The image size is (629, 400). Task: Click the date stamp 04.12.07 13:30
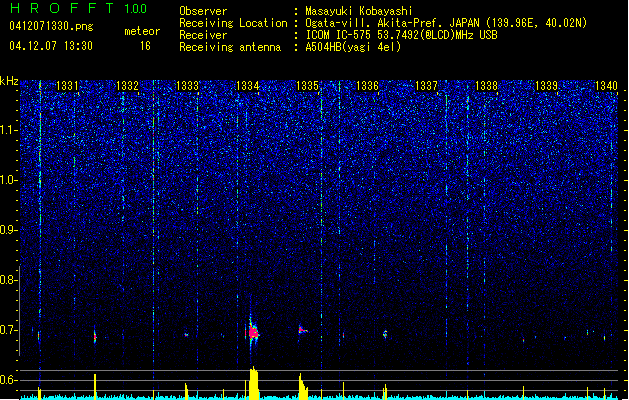click(x=51, y=46)
